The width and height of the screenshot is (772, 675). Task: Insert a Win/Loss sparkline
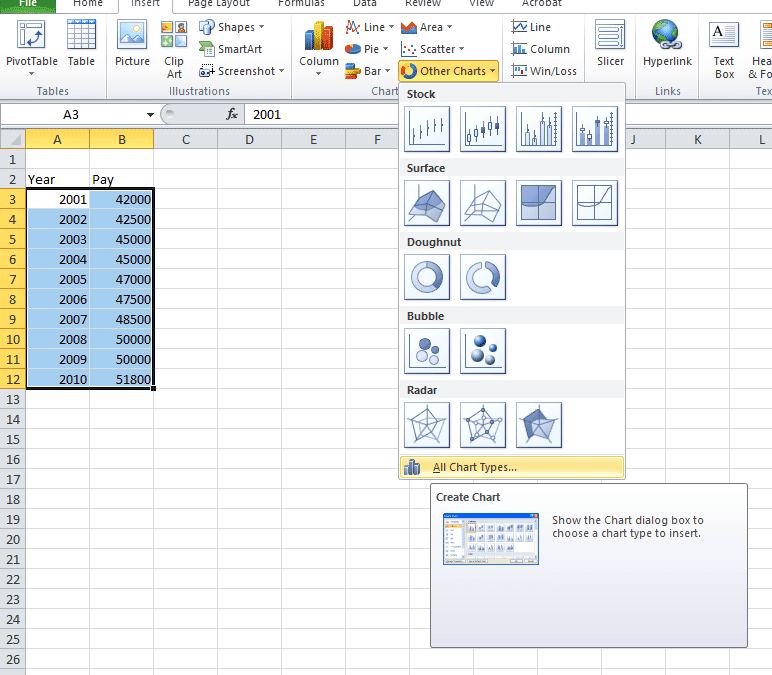544,71
